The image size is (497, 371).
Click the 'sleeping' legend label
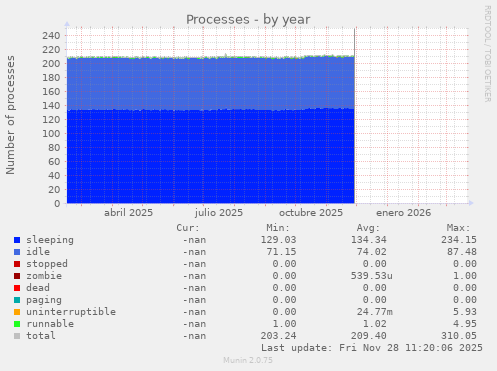50,240
